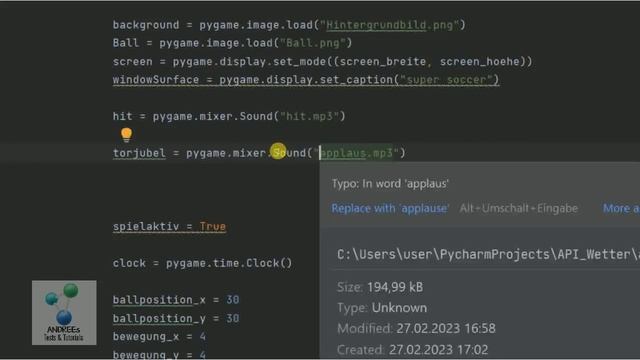Click the 'Alt+Umschalt+Eingabe' shortcut hint

point(519,208)
